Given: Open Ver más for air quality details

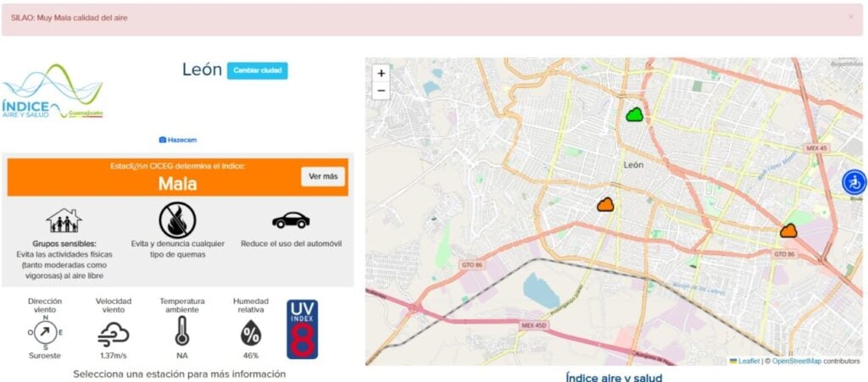Looking at the screenshot, I should [323, 177].
